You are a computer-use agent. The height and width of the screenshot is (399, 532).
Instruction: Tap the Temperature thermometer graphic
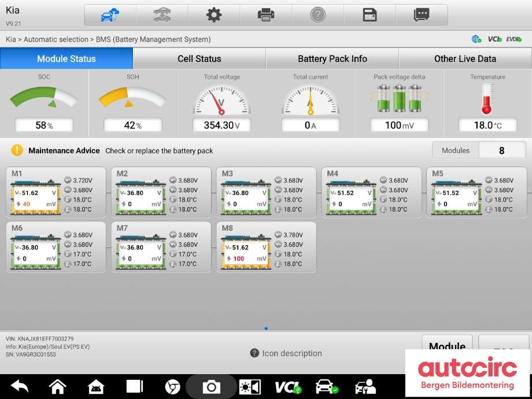coord(487,99)
